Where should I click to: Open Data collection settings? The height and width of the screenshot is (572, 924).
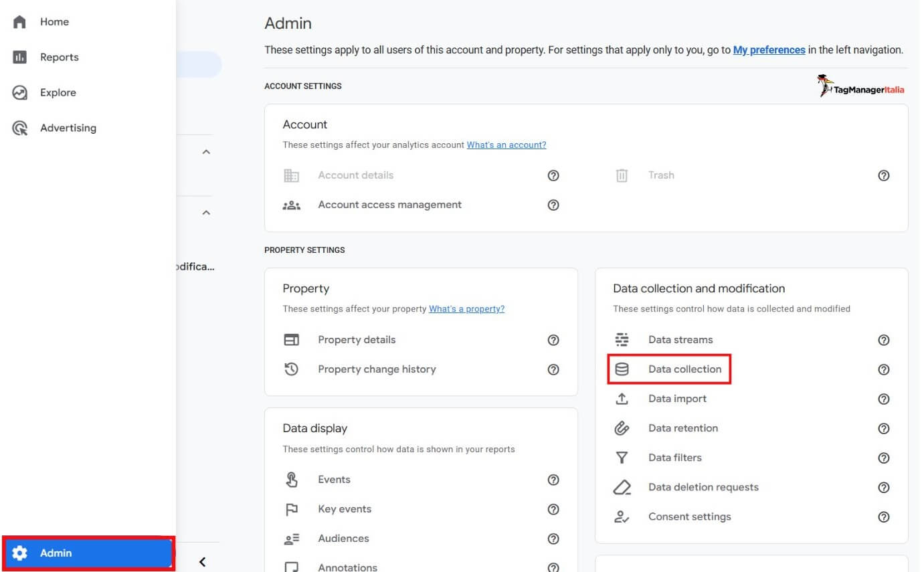click(684, 369)
